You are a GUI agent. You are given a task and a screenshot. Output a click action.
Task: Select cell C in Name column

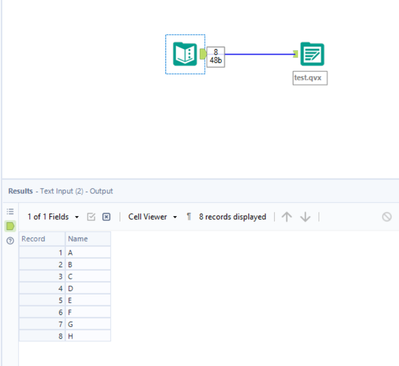[x=88, y=276]
